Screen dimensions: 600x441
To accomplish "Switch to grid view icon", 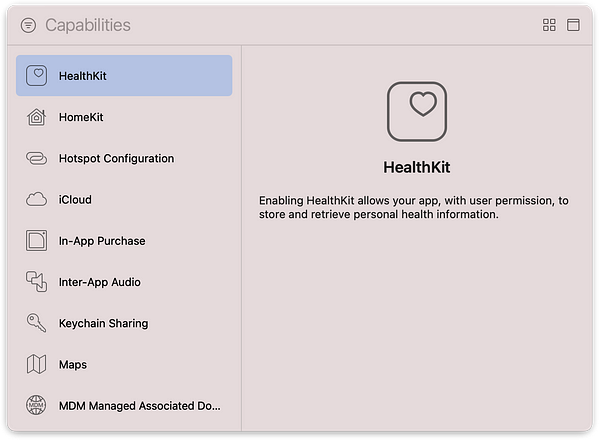I will pyautogui.click(x=549, y=25).
